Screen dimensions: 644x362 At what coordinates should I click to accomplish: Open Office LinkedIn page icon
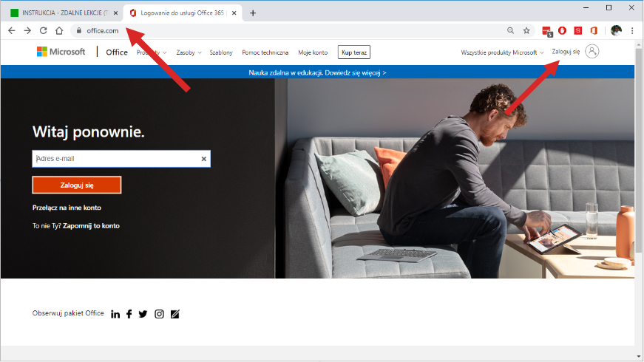coord(115,314)
